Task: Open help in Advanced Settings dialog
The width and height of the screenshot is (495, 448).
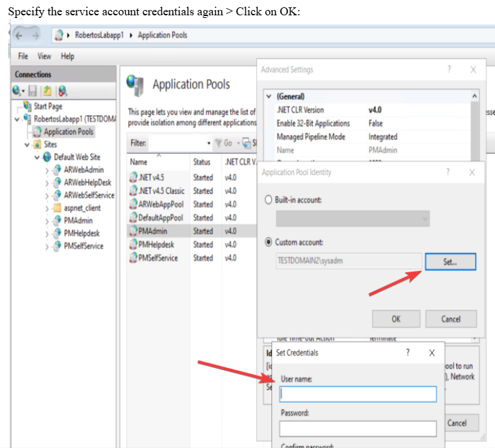Action: tap(449, 69)
